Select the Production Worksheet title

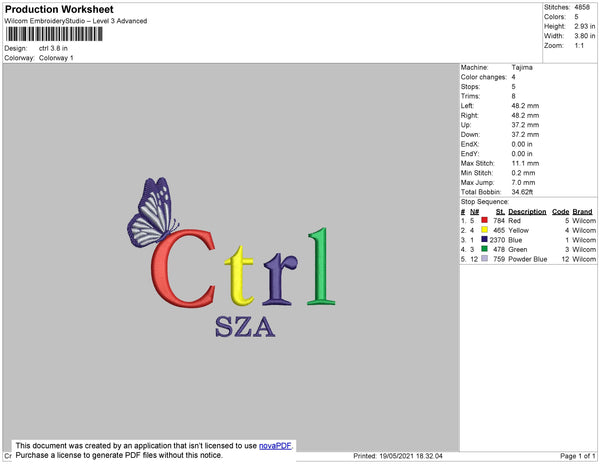pos(59,10)
